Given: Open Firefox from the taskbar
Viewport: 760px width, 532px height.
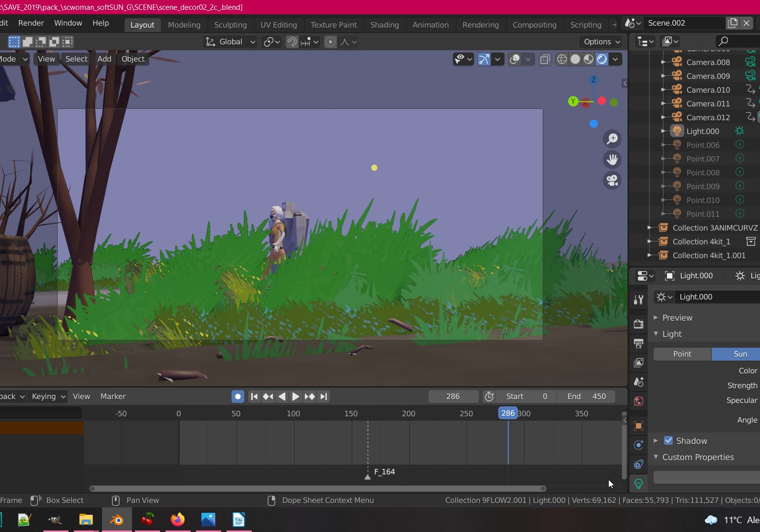Looking at the screenshot, I should (177, 520).
